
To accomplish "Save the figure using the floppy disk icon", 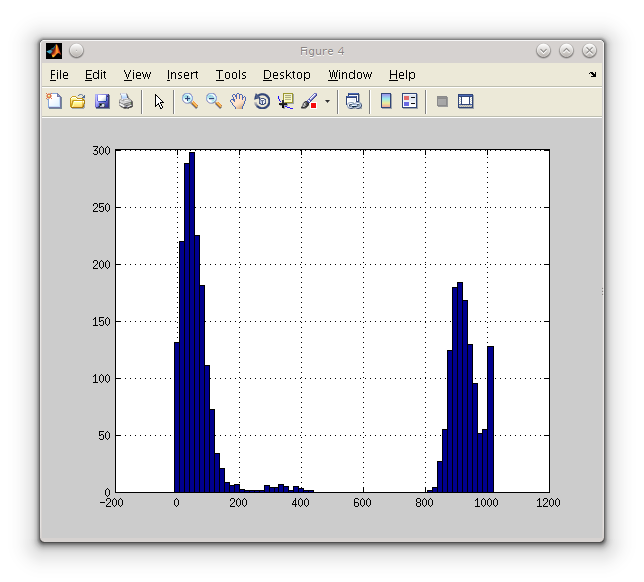I will coord(102,101).
